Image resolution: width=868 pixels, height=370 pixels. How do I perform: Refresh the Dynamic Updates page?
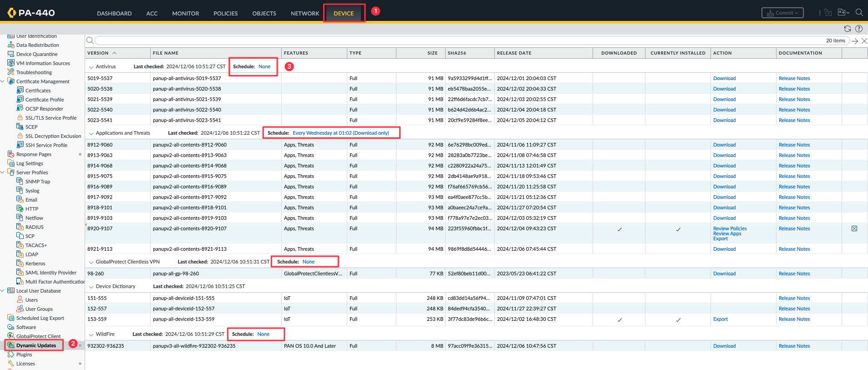[847, 29]
